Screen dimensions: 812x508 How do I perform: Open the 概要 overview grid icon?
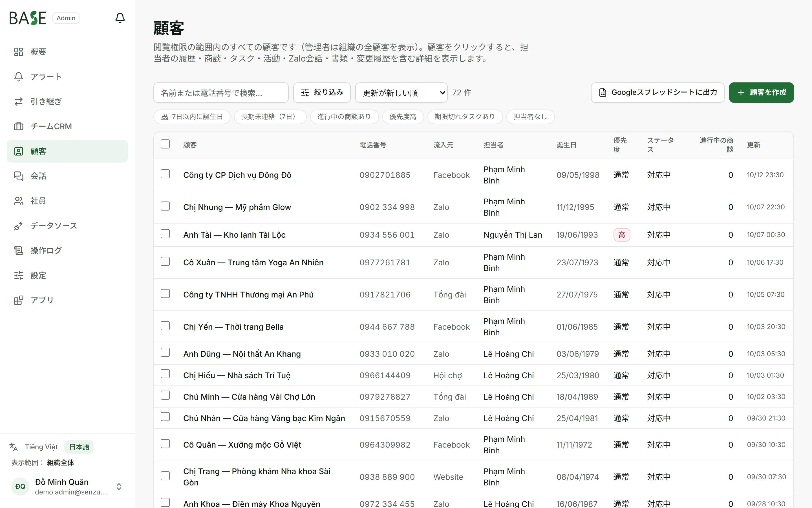coord(18,52)
